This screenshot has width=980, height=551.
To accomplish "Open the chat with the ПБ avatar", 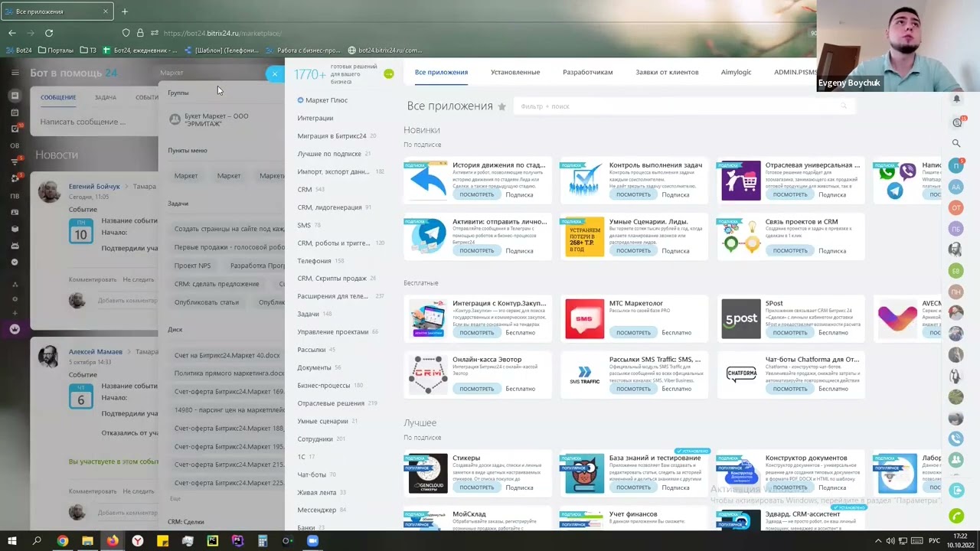I will (955, 229).
